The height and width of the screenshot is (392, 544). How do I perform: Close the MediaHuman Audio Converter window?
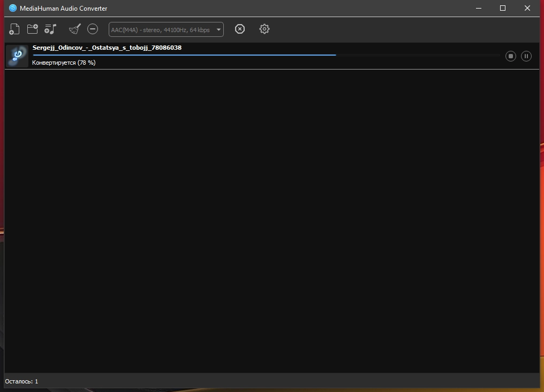coord(527,8)
